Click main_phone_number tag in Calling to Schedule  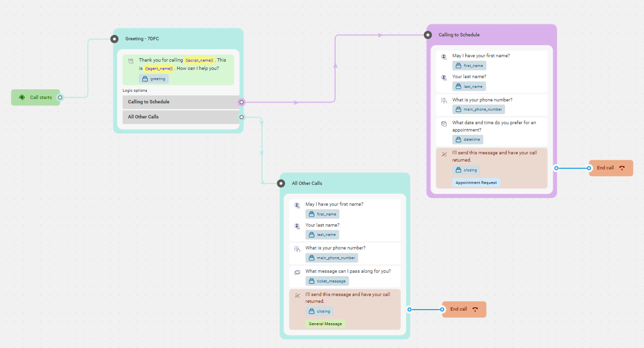coord(478,110)
